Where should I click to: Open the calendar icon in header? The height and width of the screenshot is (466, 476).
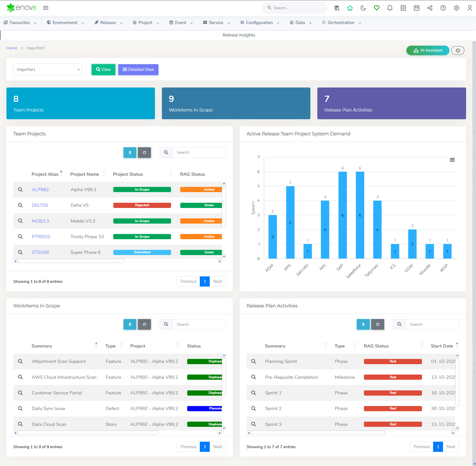pos(416,8)
